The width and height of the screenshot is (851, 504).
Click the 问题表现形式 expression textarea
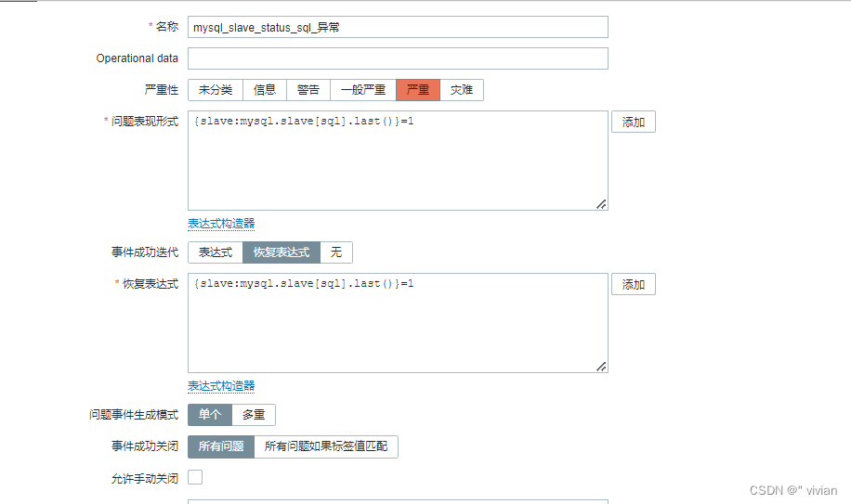pyautogui.click(x=398, y=161)
